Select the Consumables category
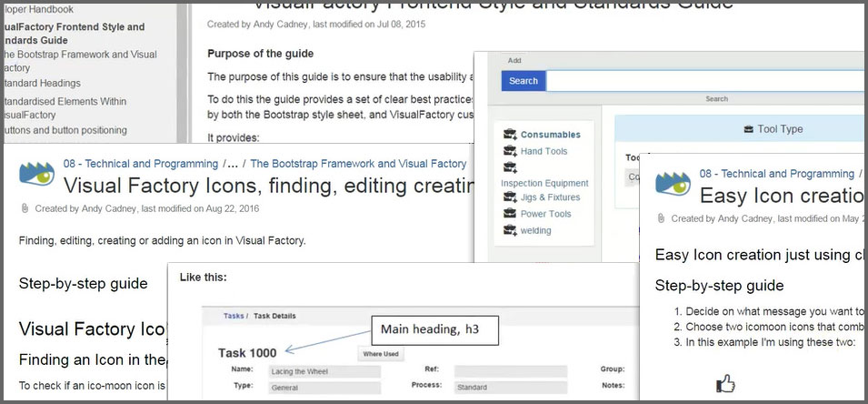 point(550,134)
